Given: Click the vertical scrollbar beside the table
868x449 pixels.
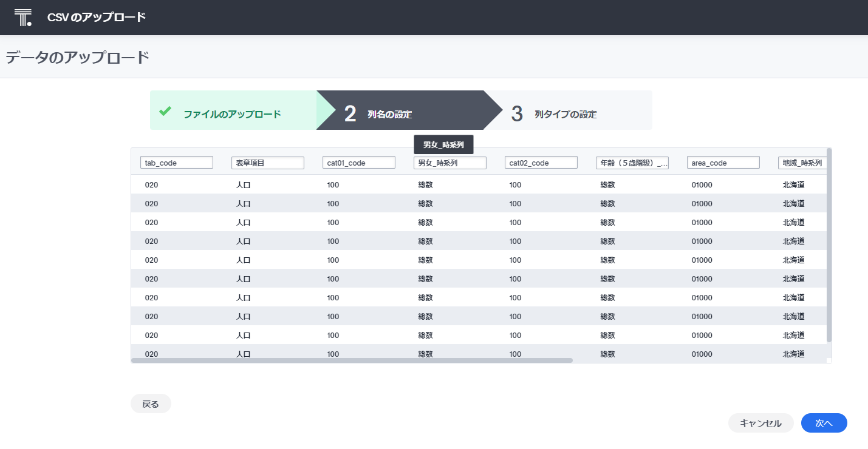Looking at the screenshot, I should 827,255.
